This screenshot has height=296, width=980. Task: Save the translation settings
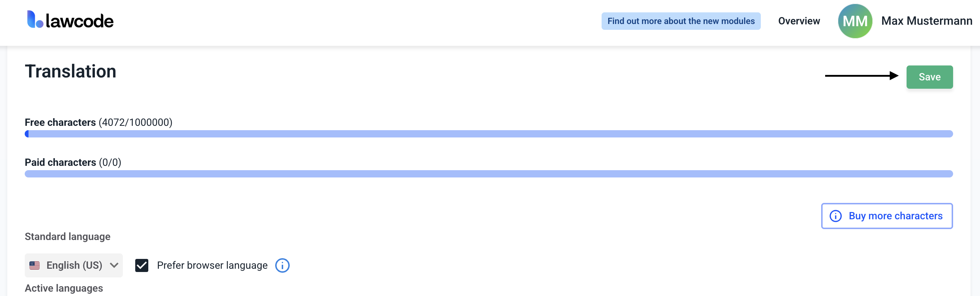929,77
